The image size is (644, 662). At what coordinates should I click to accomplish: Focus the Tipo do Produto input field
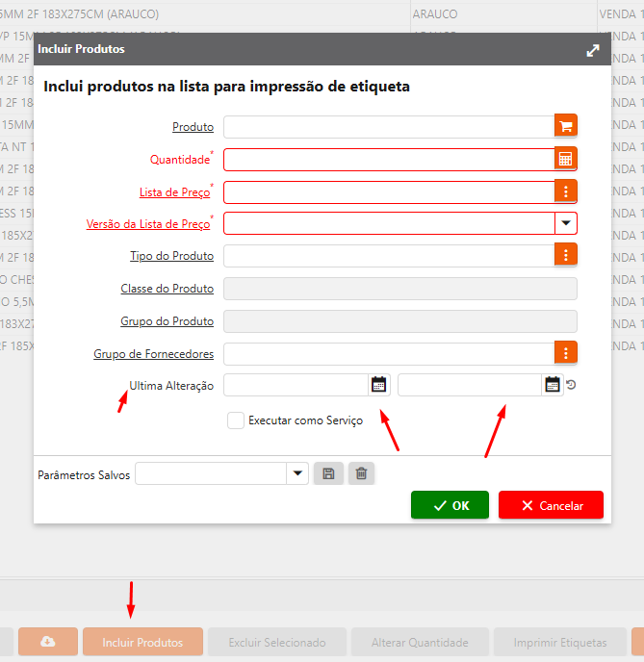[x=389, y=256]
